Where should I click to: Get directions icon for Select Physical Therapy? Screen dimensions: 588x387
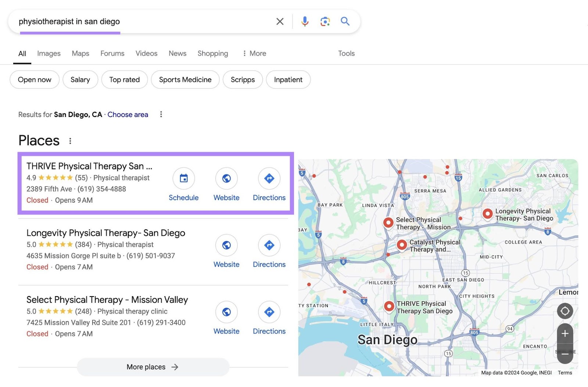[x=269, y=312]
